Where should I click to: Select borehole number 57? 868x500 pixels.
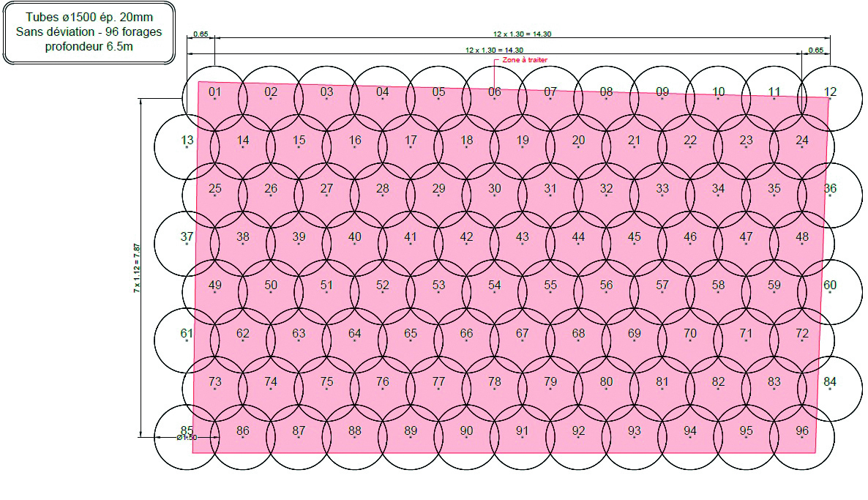662,286
